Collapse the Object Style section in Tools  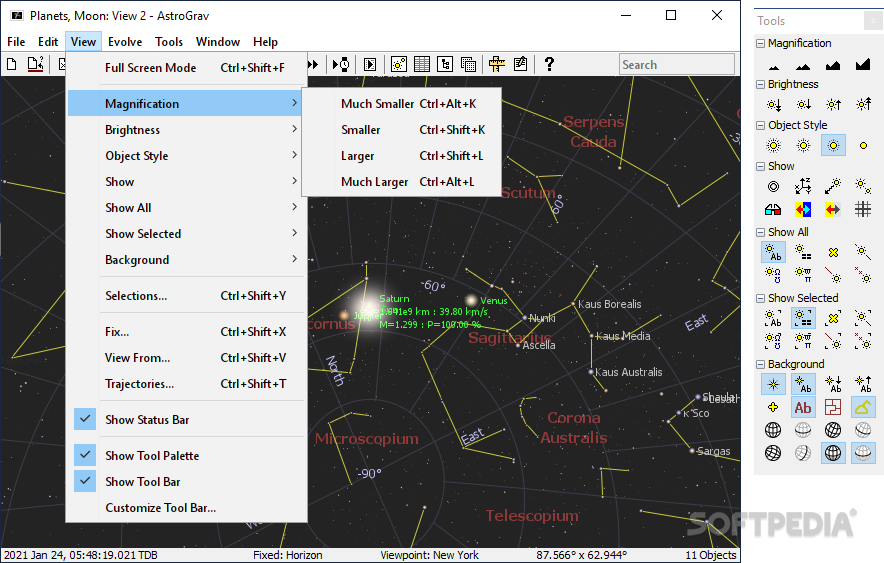pyautogui.click(x=761, y=126)
